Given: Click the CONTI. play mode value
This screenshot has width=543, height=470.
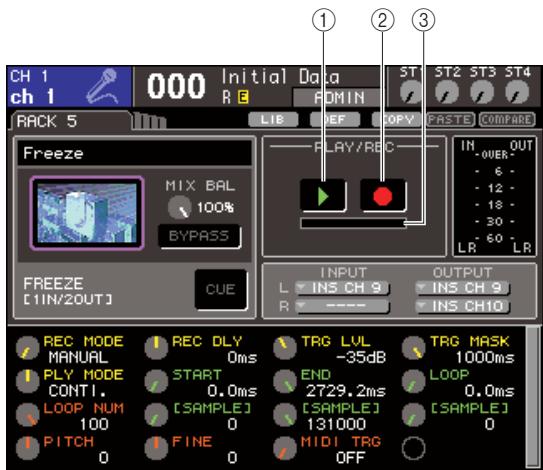Looking at the screenshot, I should [x=77, y=391].
